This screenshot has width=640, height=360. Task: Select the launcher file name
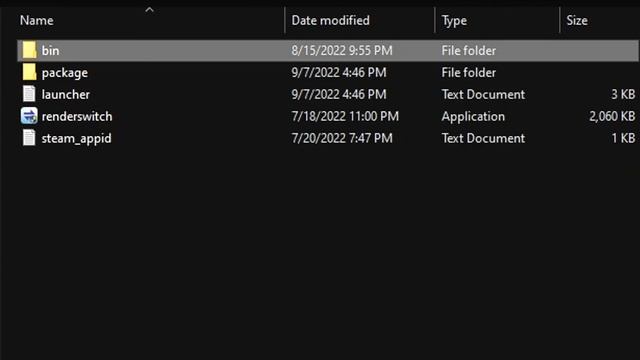(66, 94)
